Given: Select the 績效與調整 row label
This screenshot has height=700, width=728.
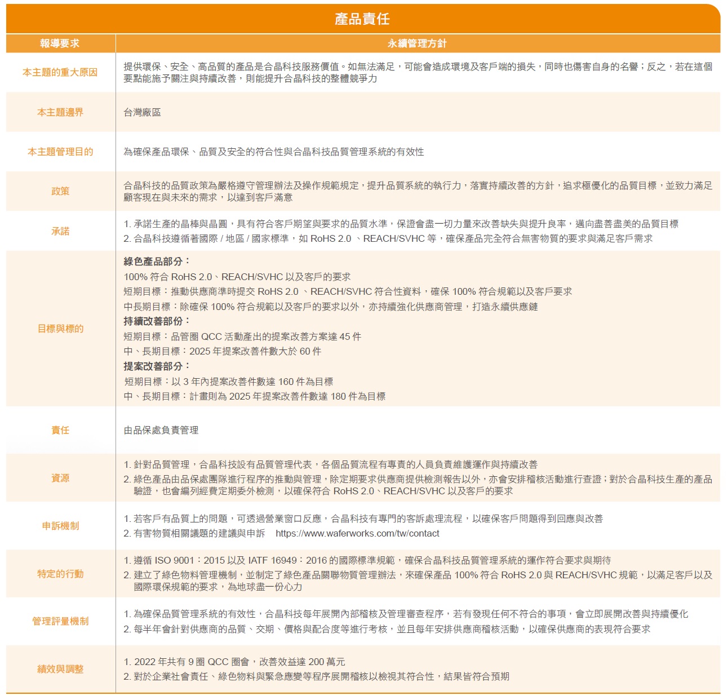Looking at the screenshot, I should [60, 669].
